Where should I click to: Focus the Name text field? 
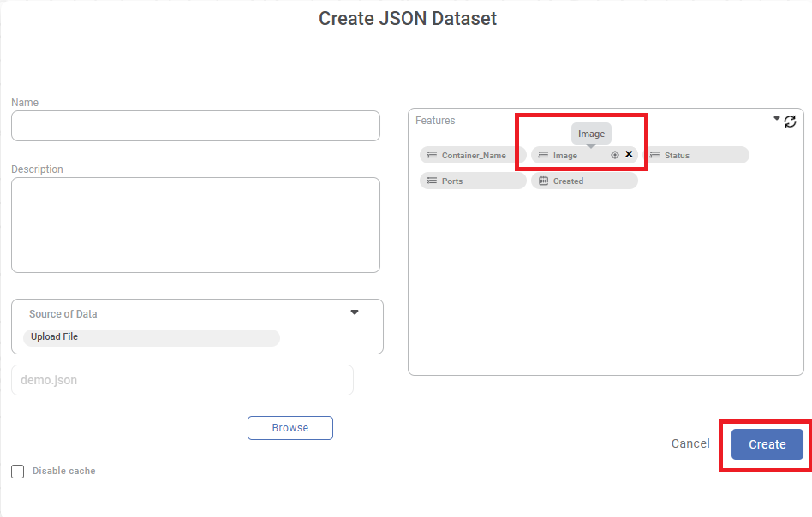[195, 126]
